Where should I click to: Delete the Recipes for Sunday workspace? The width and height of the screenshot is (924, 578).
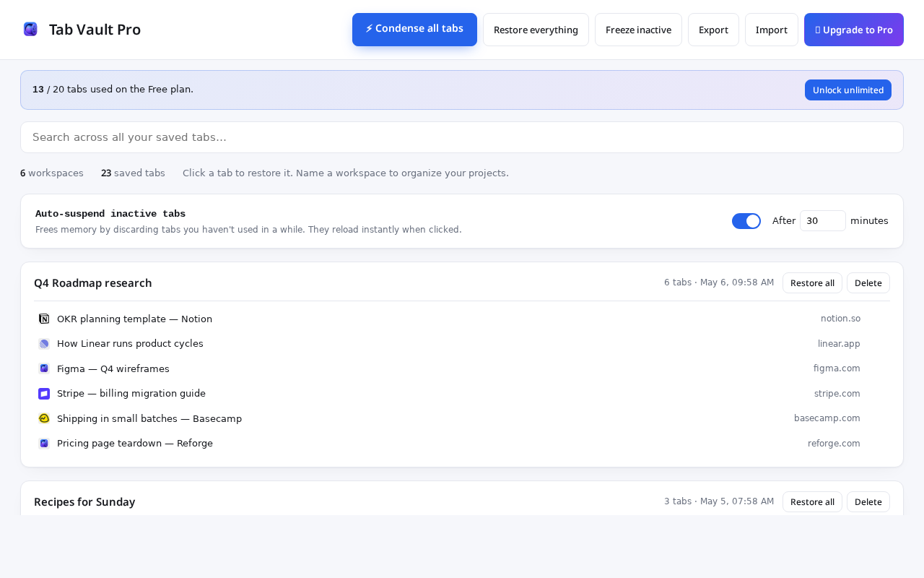pyautogui.click(x=868, y=502)
